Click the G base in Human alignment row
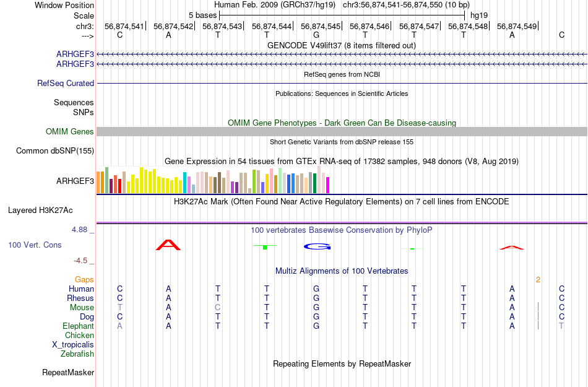588x387 pixels. click(x=316, y=289)
